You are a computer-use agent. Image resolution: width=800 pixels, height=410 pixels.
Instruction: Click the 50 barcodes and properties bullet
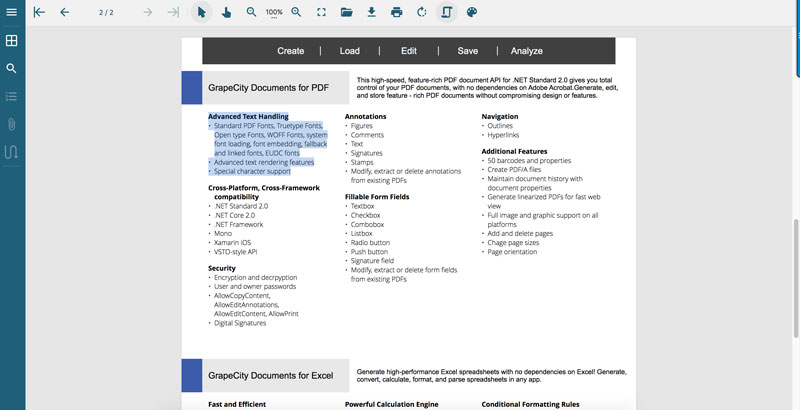[x=529, y=161]
